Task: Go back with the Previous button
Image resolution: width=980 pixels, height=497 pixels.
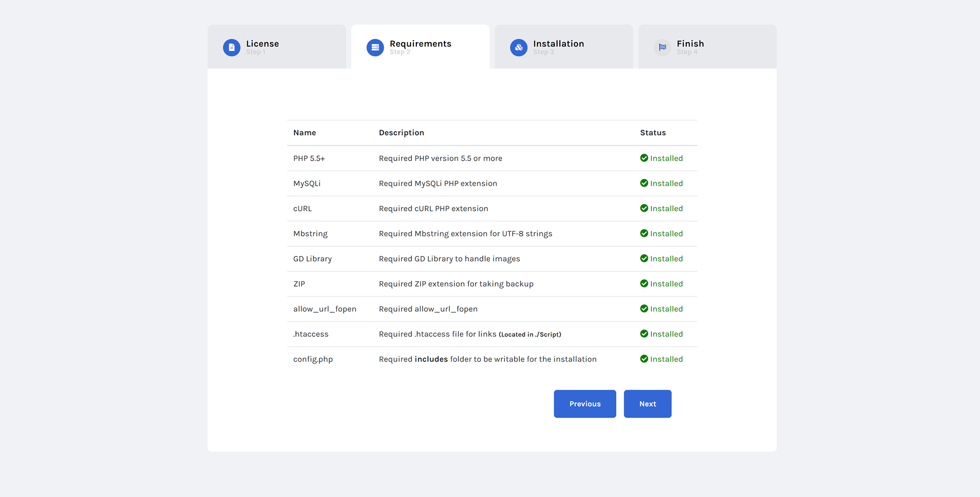Action: coord(585,404)
